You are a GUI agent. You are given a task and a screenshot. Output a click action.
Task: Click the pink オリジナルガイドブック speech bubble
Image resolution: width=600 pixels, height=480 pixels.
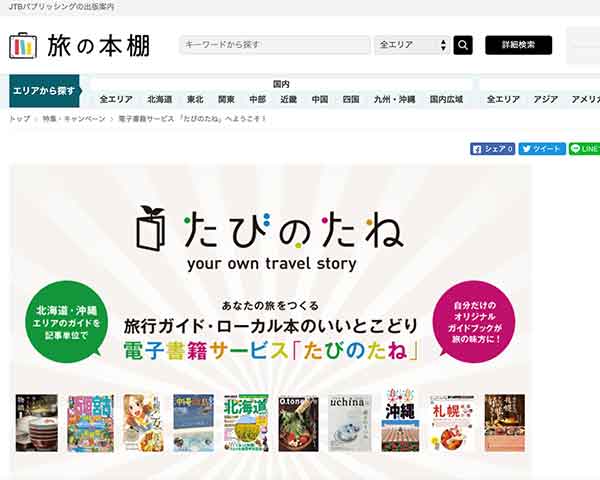click(x=474, y=322)
